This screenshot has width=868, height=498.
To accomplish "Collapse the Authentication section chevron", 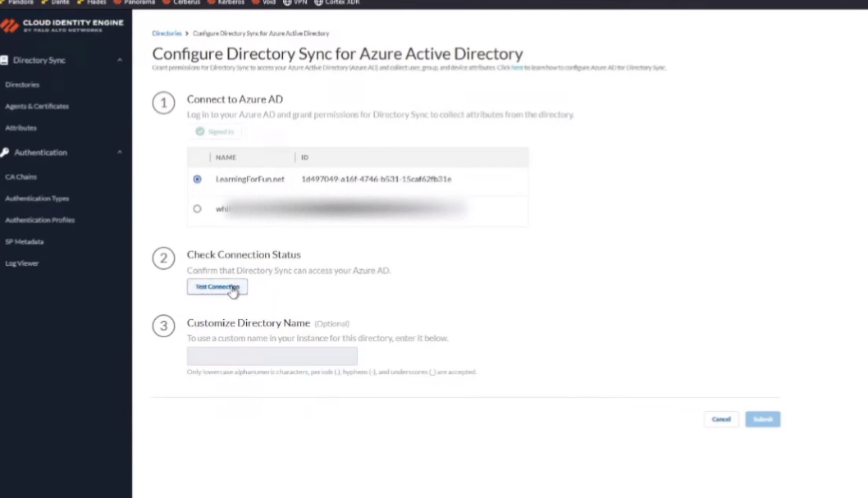I will click(120, 152).
